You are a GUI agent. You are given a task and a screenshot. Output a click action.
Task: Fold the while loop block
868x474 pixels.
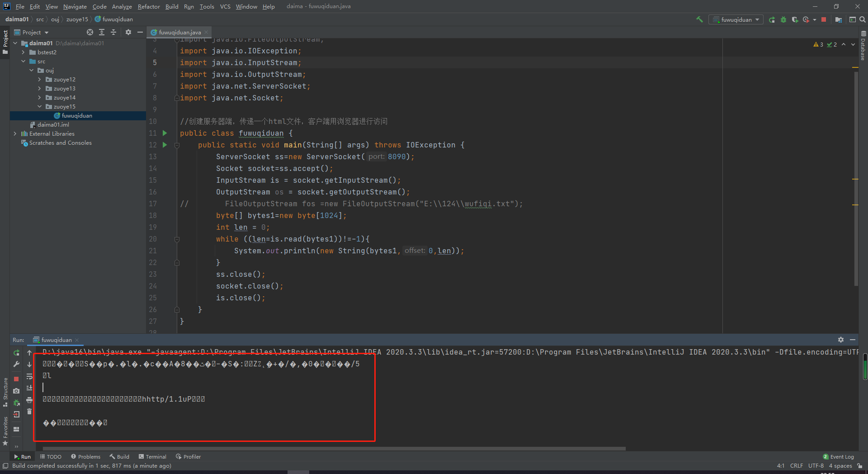pyautogui.click(x=177, y=239)
